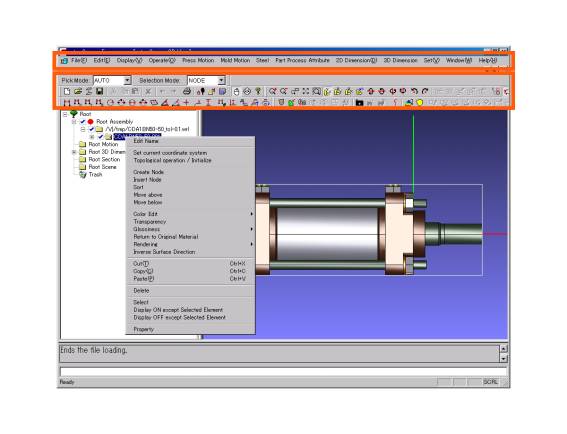Click the message panel scroll up arrow
This screenshot has height=434, width=567.
pos(504,349)
